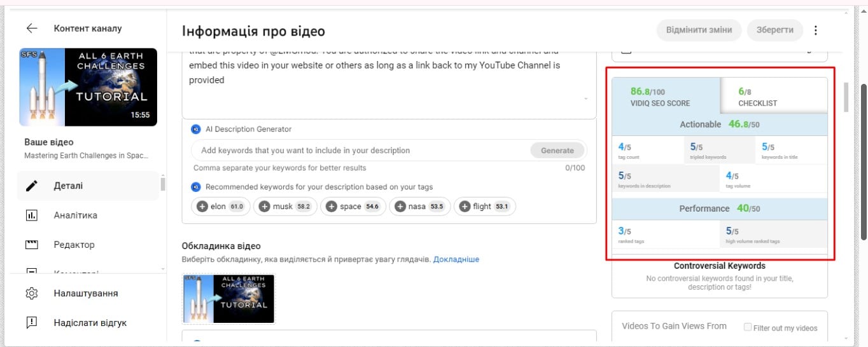Select the video cover thumbnail under Обкладинка відео
868x347 pixels.
pyautogui.click(x=228, y=299)
